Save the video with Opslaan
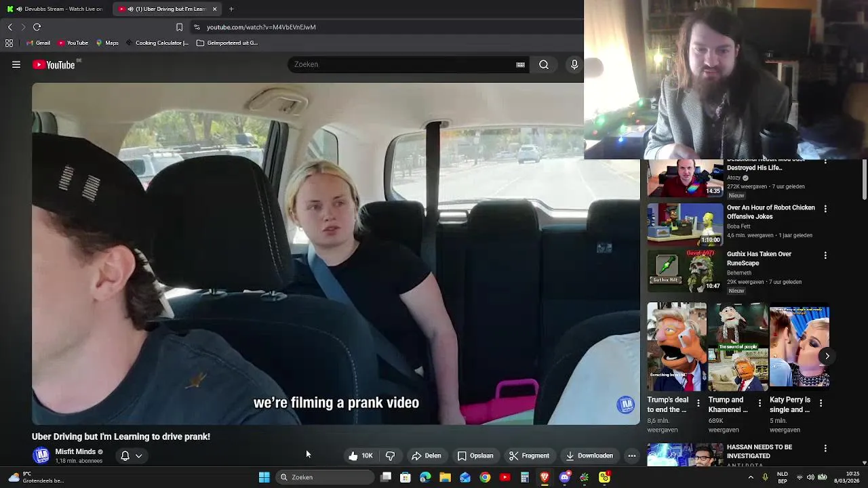Image resolution: width=868 pixels, height=488 pixels. pyautogui.click(x=475, y=455)
